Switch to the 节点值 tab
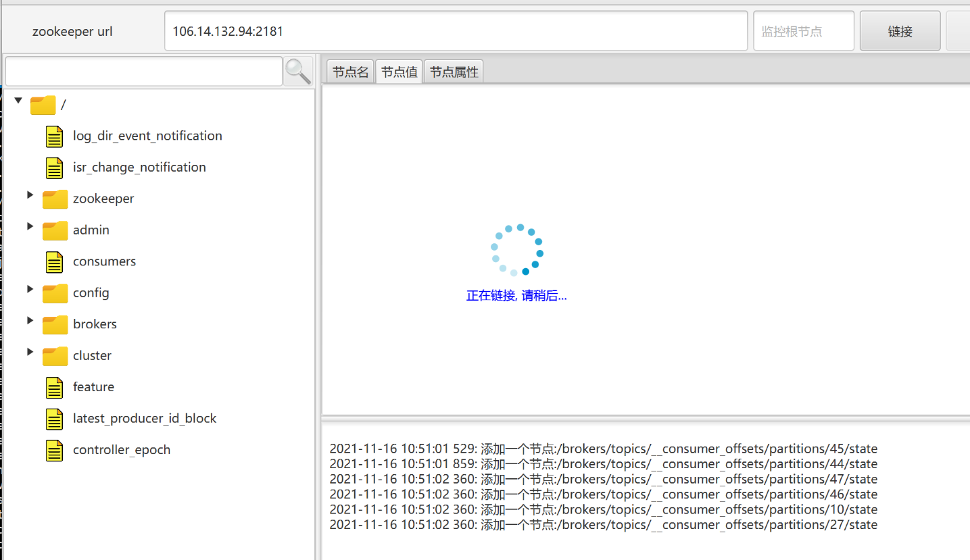The height and width of the screenshot is (560, 970). 399,72
